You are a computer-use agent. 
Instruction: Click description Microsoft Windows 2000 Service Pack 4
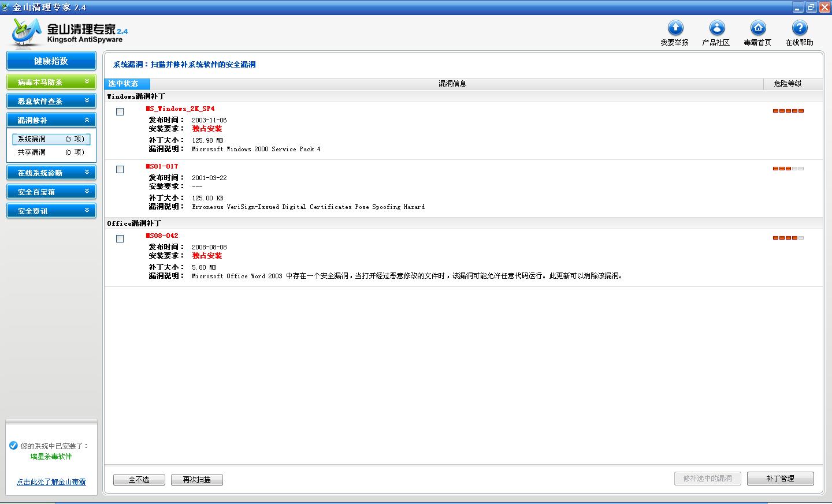tap(256, 149)
